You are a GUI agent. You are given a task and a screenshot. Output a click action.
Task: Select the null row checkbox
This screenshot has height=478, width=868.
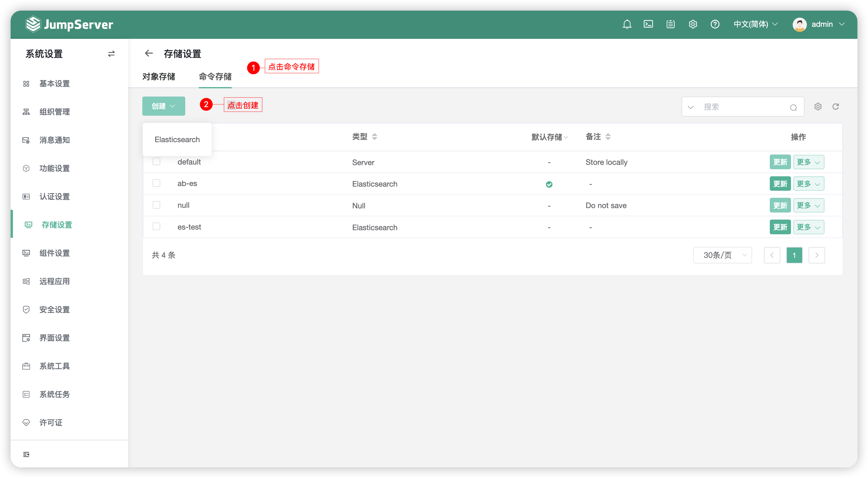click(156, 205)
